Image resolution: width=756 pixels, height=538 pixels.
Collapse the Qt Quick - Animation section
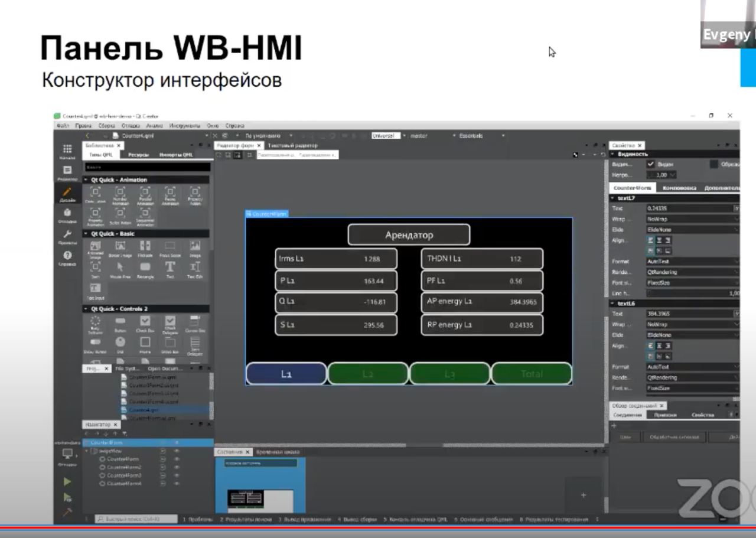[86, 180]
